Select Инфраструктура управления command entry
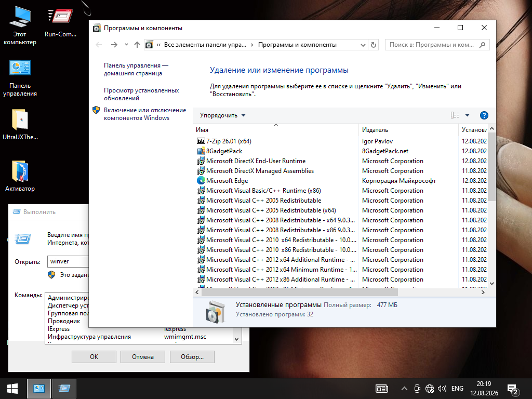The height and width of the screenshot is (399, 532). [x=89, y=337]
